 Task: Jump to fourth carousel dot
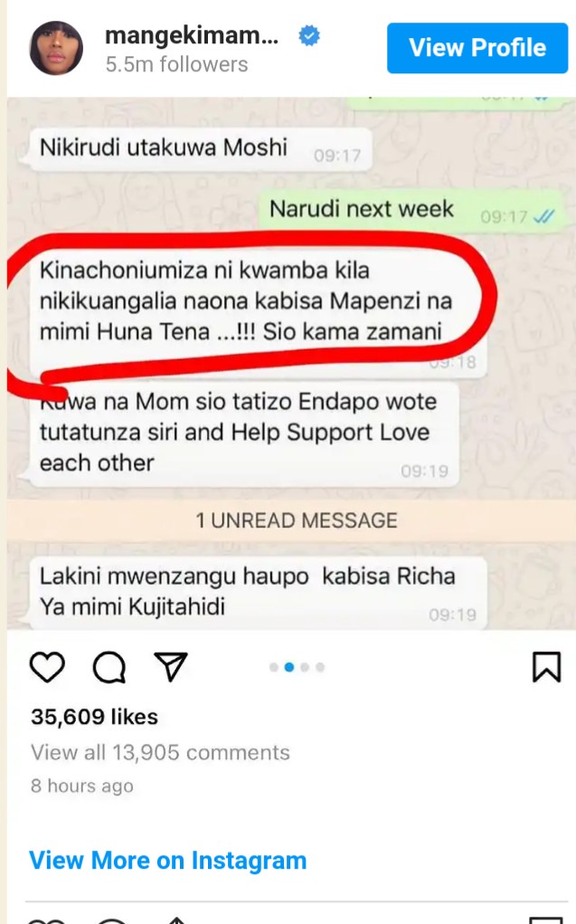pos(320,667)
